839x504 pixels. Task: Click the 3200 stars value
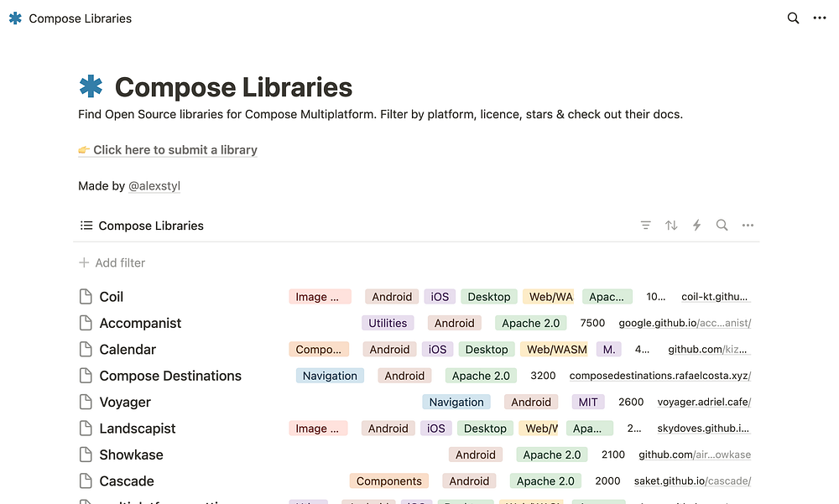click(x=543, y=376)
